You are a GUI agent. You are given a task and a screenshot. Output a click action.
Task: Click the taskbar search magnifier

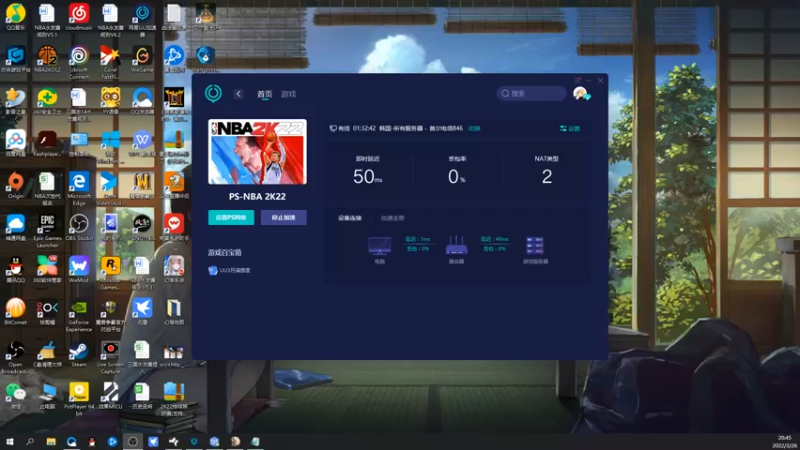pos(30,442)
